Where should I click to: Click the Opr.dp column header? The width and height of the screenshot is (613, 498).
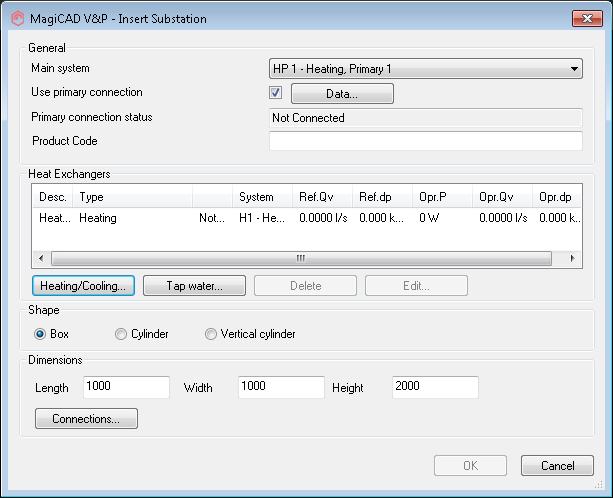click(557, 197)
